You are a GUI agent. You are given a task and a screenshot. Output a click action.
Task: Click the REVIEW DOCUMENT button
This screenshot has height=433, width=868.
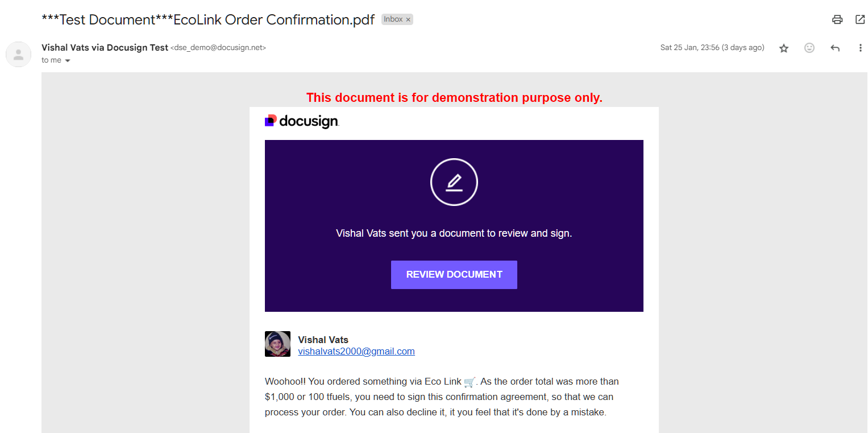click(454, 275)
